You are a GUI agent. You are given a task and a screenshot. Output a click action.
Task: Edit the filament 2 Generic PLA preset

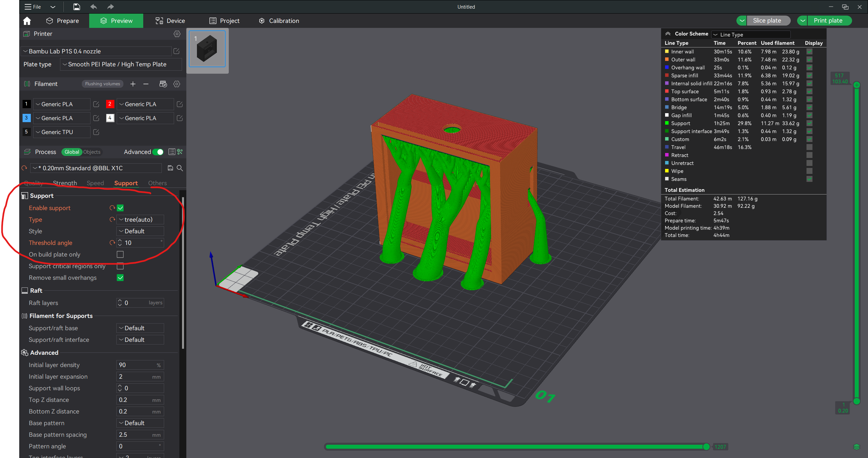180,104
